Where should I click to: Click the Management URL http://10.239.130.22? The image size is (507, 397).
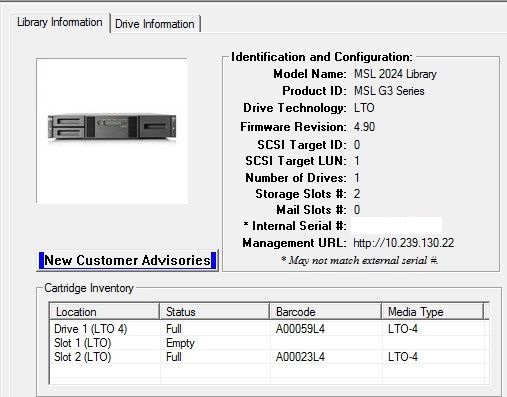click(x=403, y=243)
